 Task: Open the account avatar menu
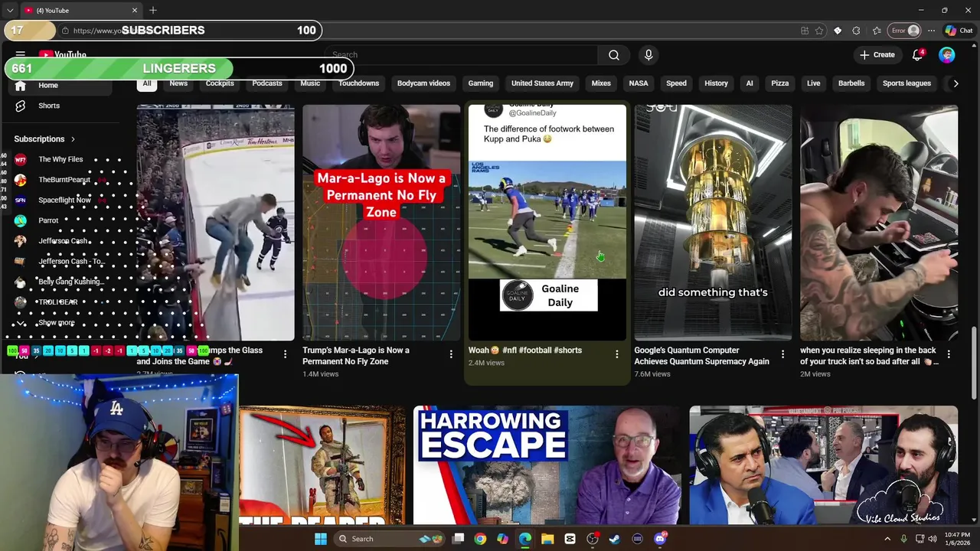[947, 55]
